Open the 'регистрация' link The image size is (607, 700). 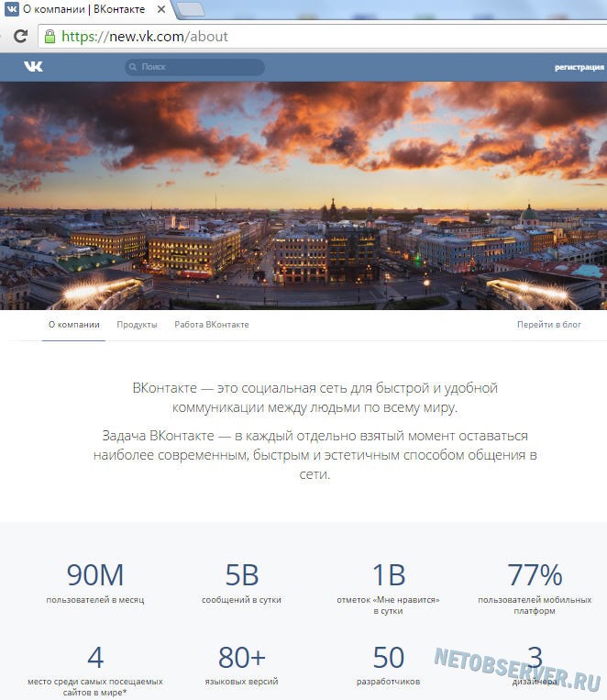click(x=579, y=67)
